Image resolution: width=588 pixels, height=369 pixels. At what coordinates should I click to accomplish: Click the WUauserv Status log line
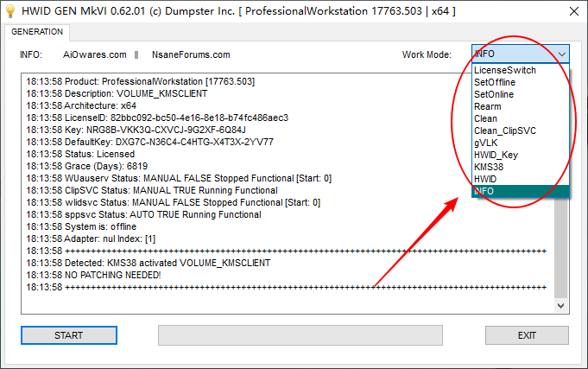pos(179,178)
